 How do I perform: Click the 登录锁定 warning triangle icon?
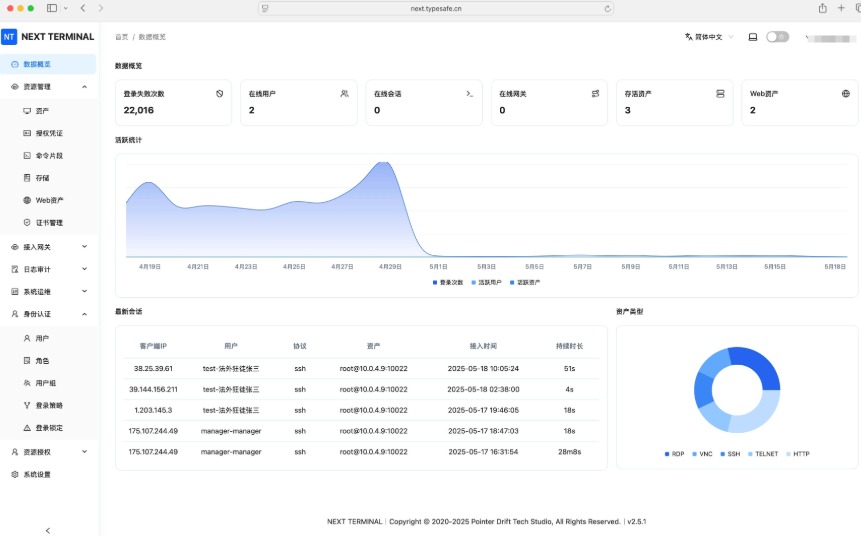[x=27, y=428]
